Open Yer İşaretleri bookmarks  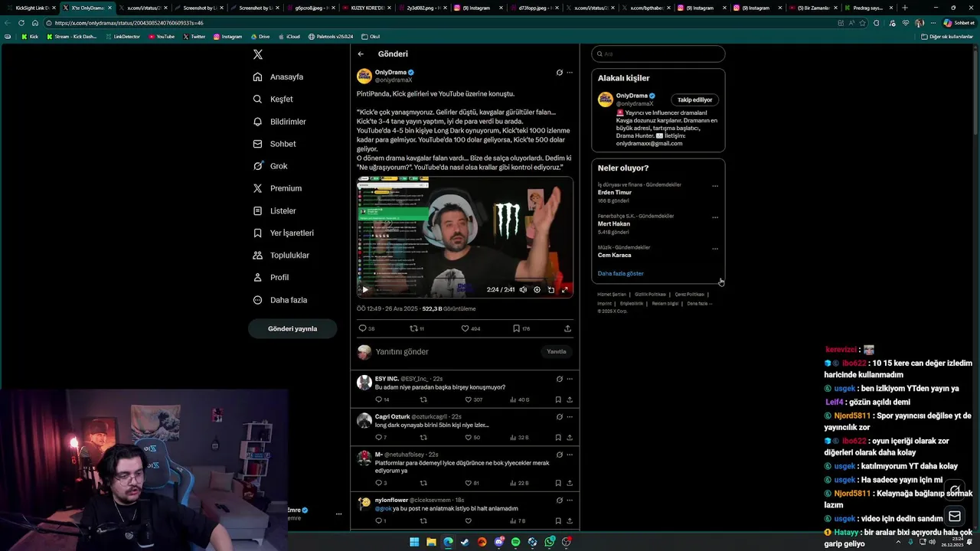pos(283,233)
